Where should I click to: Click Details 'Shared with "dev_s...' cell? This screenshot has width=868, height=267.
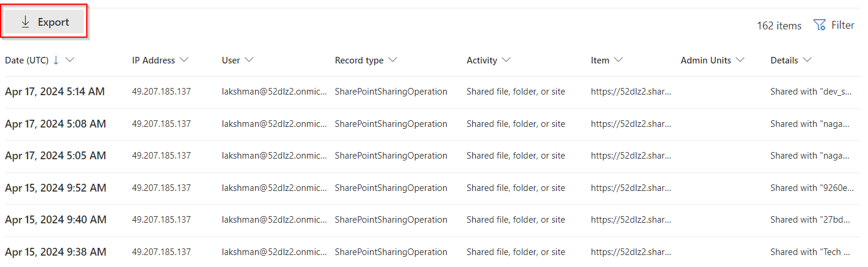[x=810, y=92]
